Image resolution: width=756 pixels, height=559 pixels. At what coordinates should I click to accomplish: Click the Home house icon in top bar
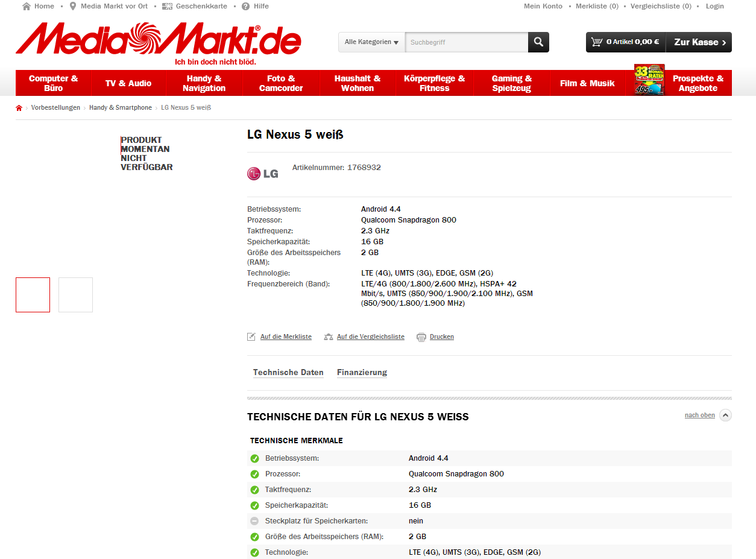coord(27,6)
